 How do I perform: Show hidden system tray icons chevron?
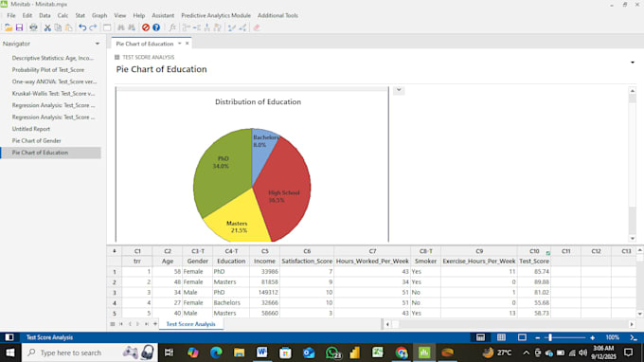(527, 353)
